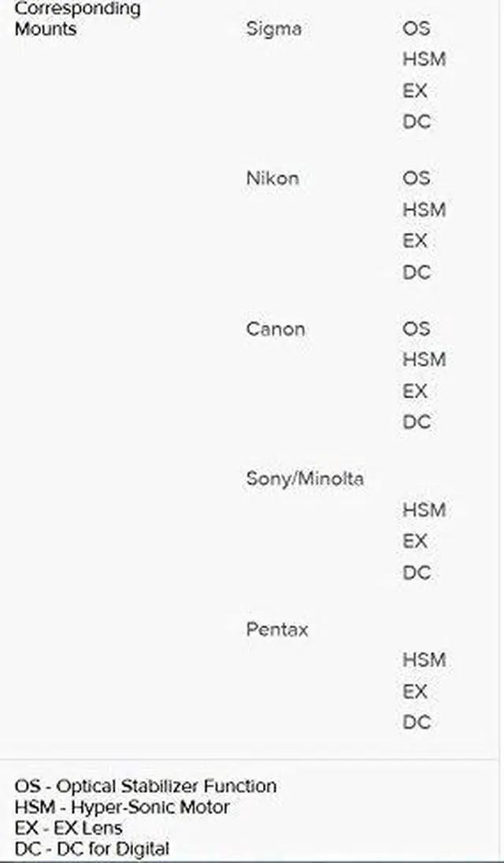
Task: Click the Optical Stabilizer Function legend line
Action: (x=145, y=786)
